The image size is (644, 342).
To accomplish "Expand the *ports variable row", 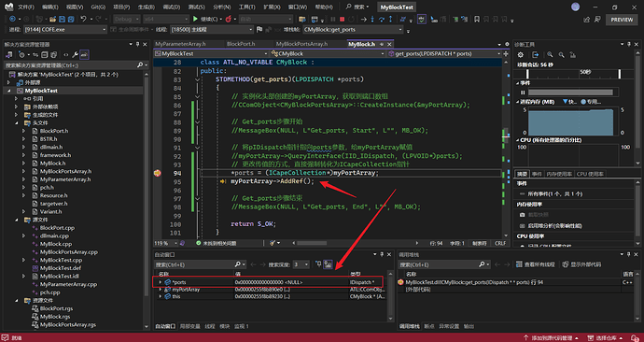I will coord(161,282).
